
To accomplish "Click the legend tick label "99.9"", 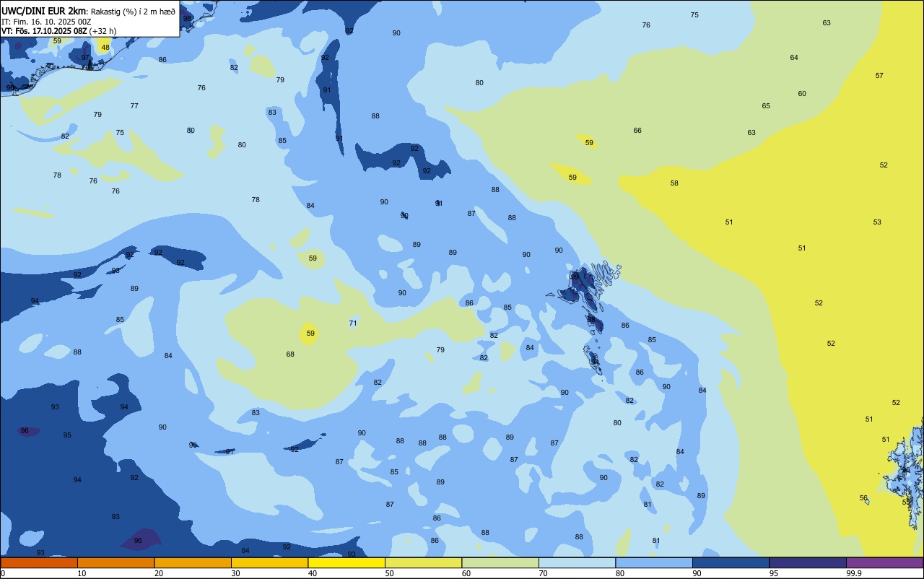I will [855, 573].
